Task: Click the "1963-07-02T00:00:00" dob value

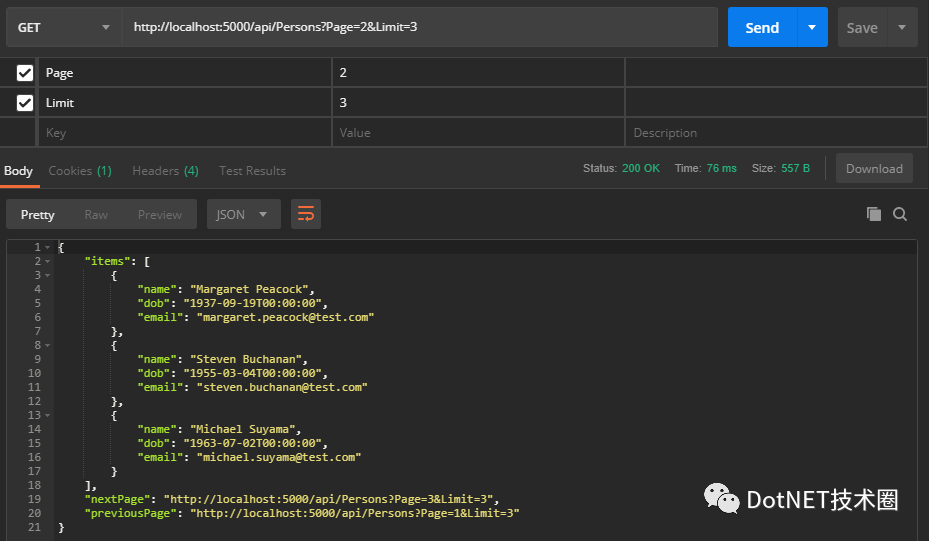Action: 252,443
